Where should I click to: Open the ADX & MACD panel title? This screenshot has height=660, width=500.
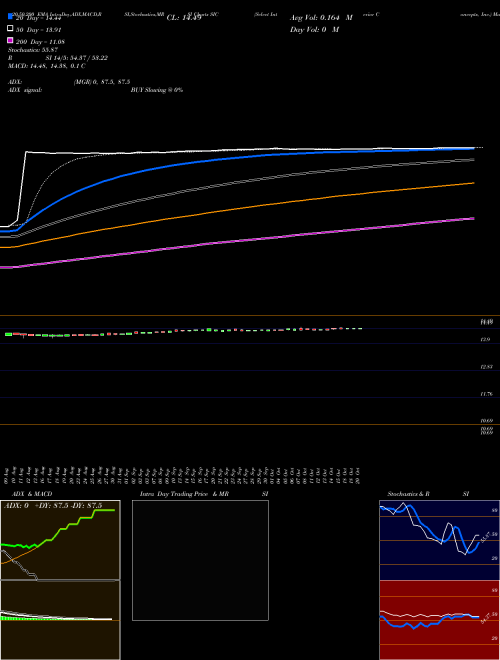point(32,494)
